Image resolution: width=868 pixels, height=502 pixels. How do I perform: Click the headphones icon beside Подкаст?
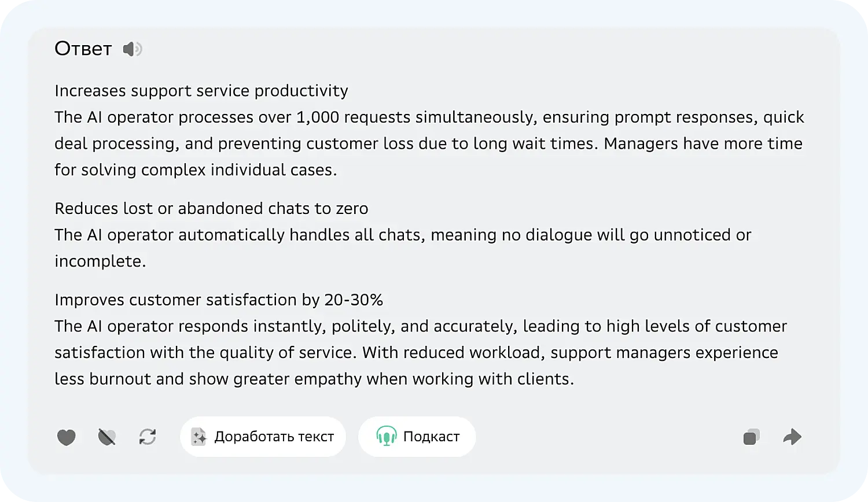pos(386,437)
